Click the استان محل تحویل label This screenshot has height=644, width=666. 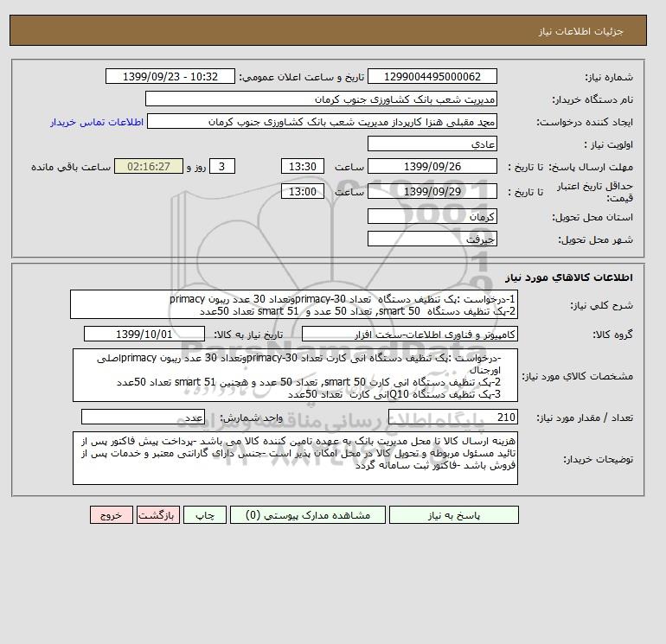[592, 217]
